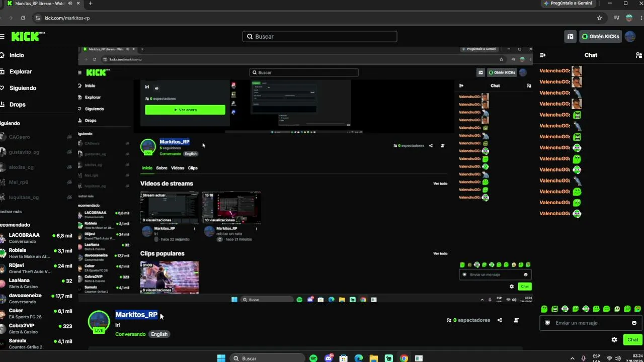Open recommended channel Coker
Viewport: 644px width, 362px height.
pyautogui.click(x=36, y=314)
